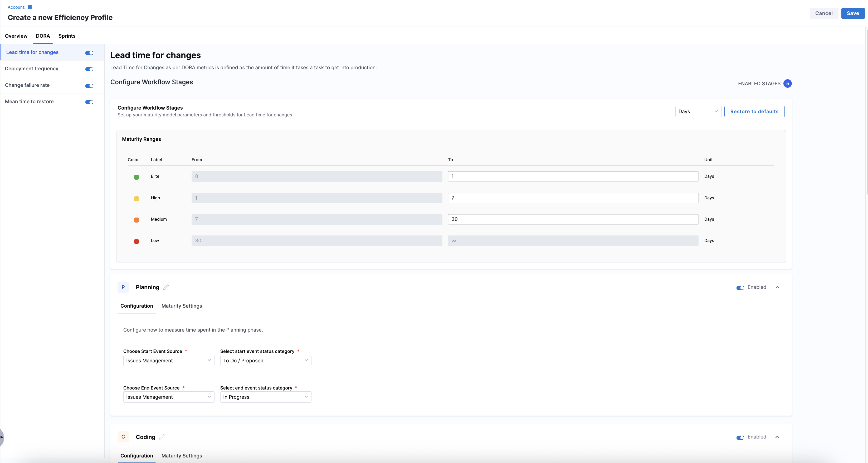Click the account icon at top left
Viewport: 868px width, 463px height.
30,7
